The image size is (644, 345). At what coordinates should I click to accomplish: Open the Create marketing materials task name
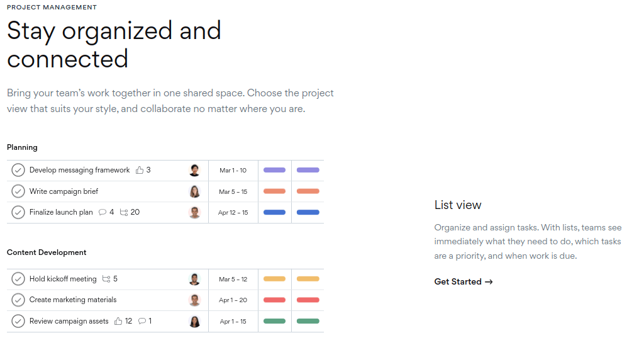pyautogui.click(x=73, y=300)
